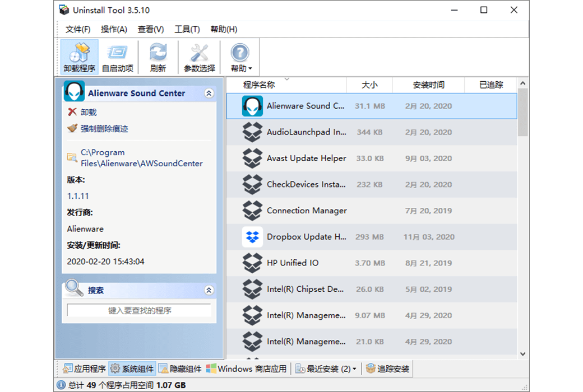Viewport: 583px width, 392px height.
Task: Click the 卸载 link
Action: (x=89, y=112)
